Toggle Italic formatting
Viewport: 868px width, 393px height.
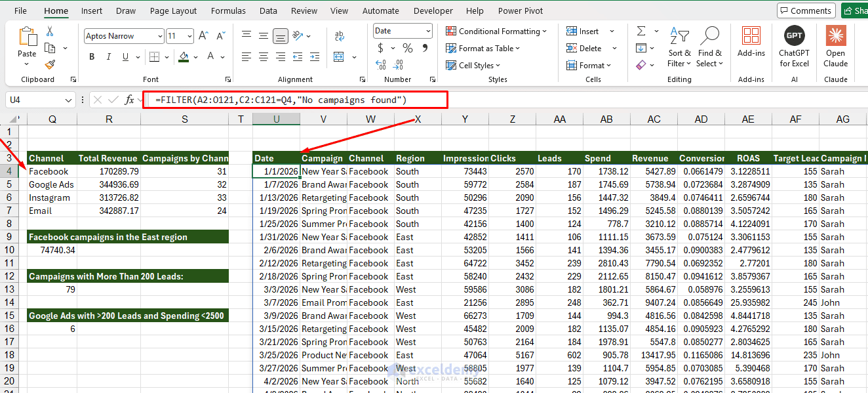(x=109, y=57)
